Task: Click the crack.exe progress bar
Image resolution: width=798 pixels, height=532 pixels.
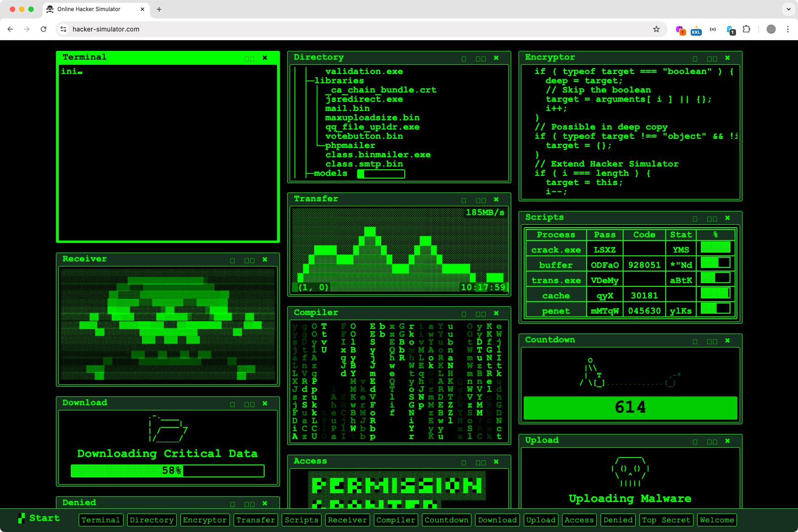Action: (x=716, y=247)
